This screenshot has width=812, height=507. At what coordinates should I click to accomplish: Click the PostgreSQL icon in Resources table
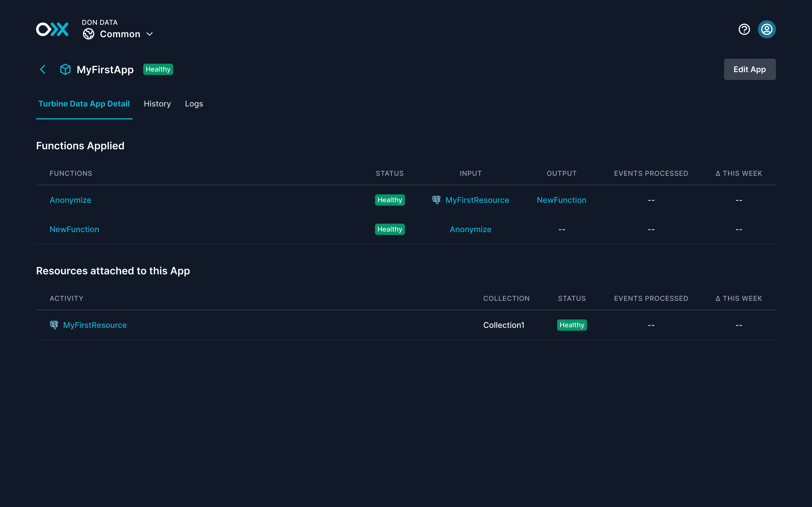coord(54,325)
